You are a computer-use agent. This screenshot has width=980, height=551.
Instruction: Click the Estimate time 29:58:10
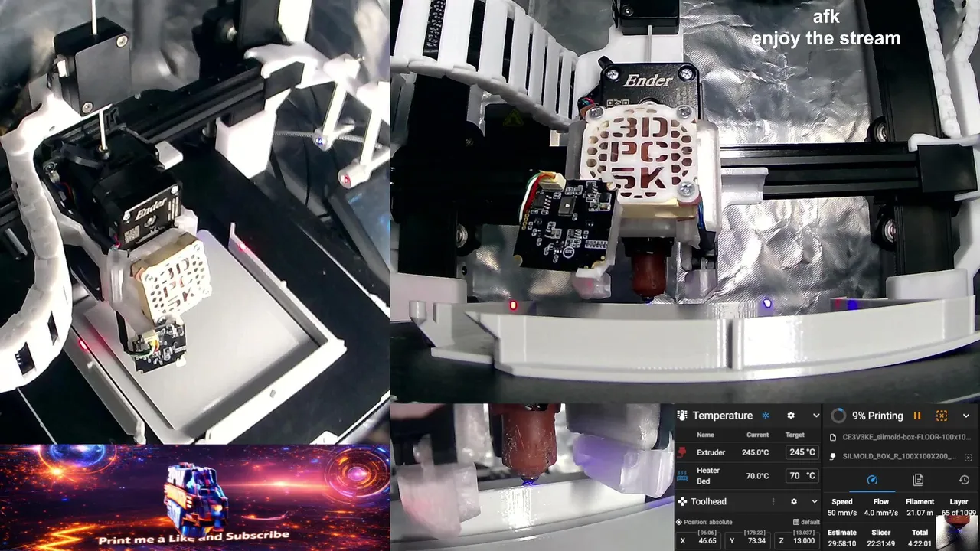(842, 543)
